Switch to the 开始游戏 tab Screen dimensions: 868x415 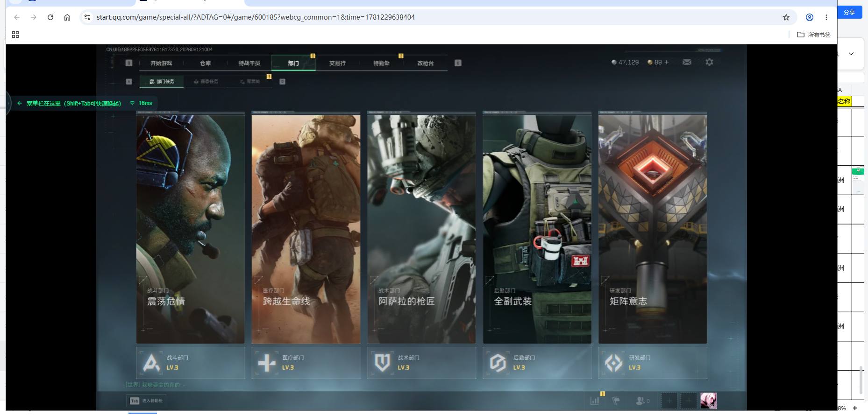tap(161, 63)
